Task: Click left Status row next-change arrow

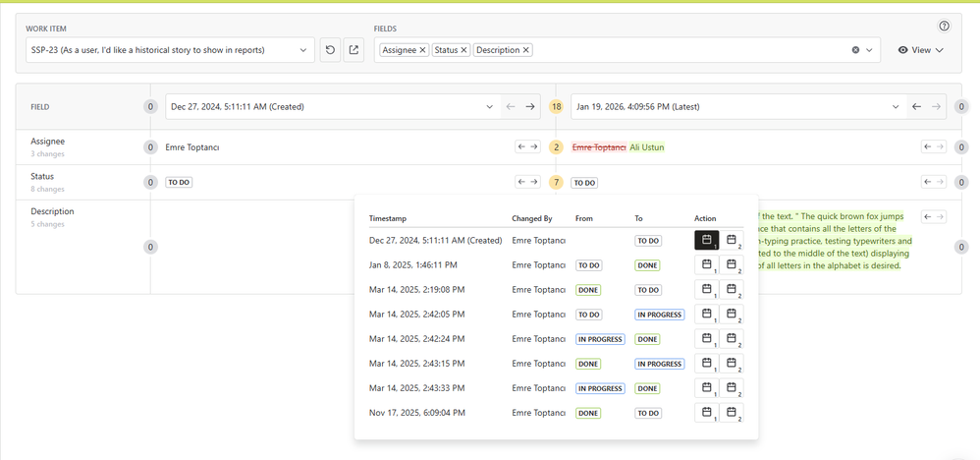Action: click(534, 182)
